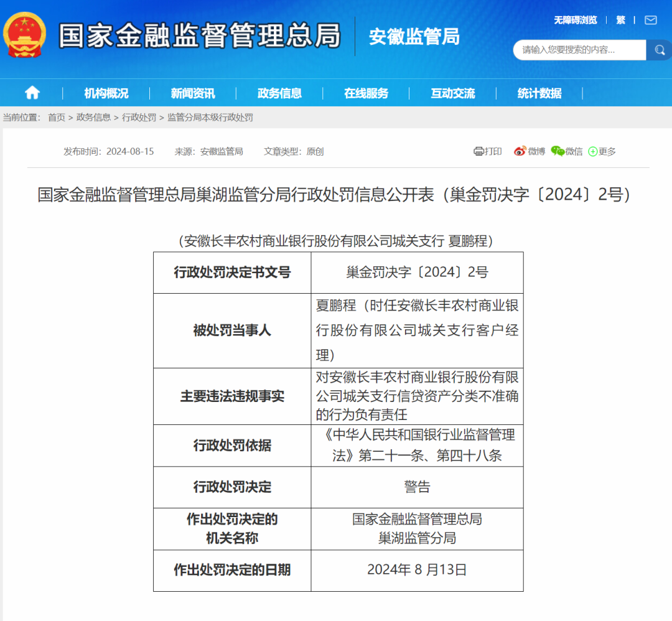Open the 机构概况 menu
The image size is (672, 621).
(x=106, y=93)
